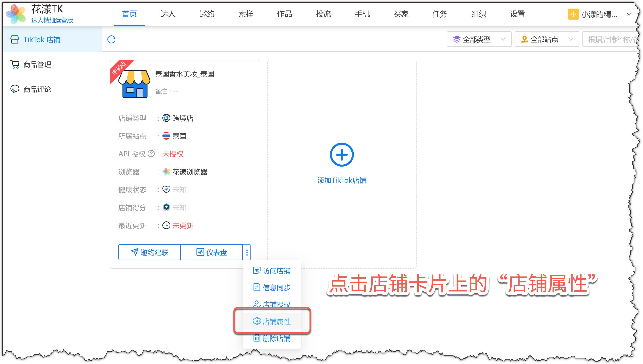
Task: Click the 花漾TK flower logo
Action: click(16, 14)
